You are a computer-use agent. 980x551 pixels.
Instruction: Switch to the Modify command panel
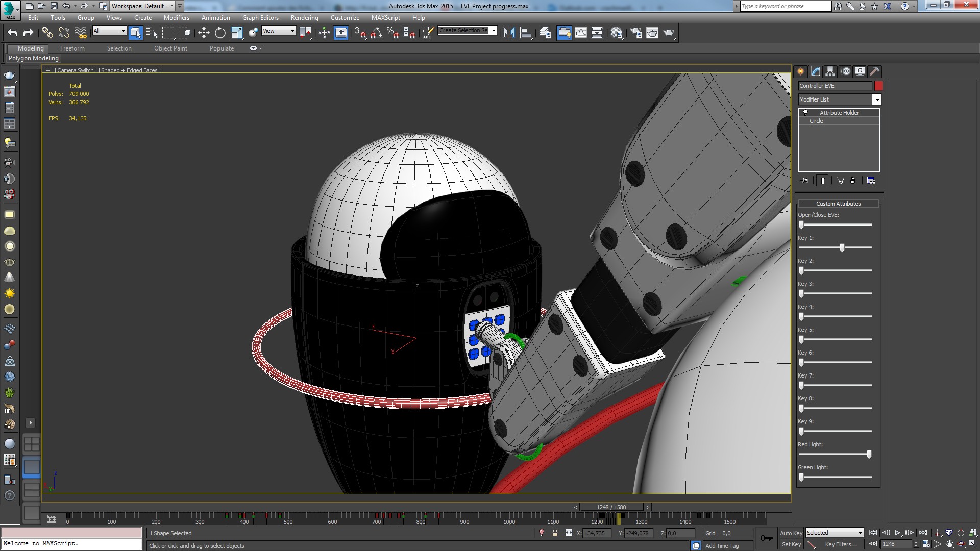coord(816,71)
